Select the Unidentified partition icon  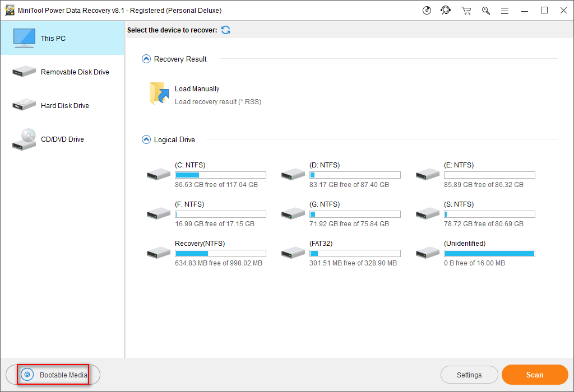pos(428,253)
